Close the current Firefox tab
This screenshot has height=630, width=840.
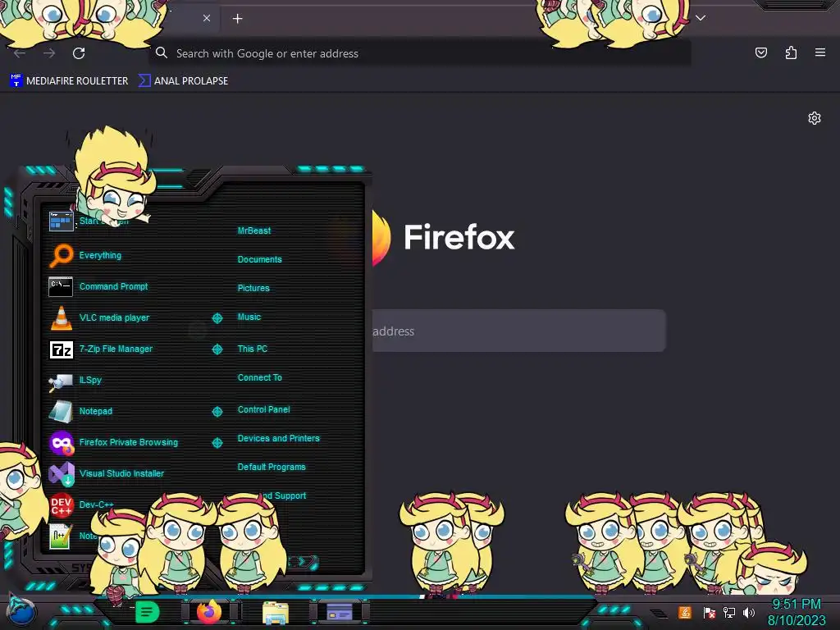coord(207,18)
